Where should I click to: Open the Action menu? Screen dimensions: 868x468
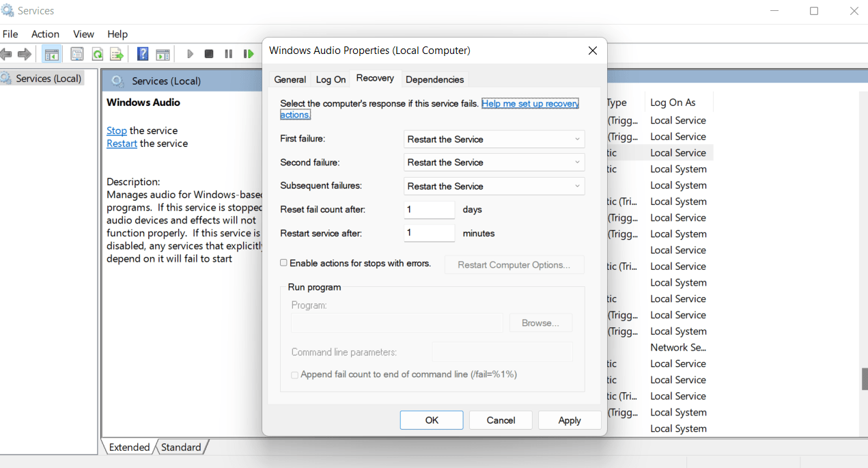(x=45, y=33)
